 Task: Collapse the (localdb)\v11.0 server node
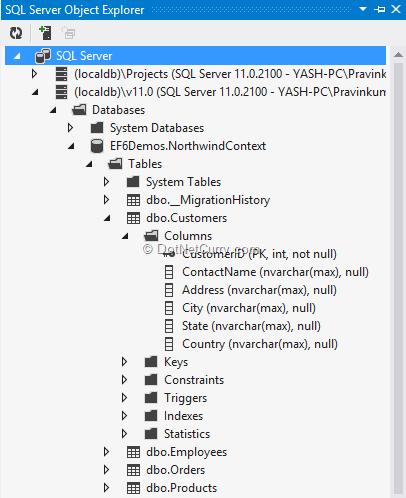pos(35,92)
